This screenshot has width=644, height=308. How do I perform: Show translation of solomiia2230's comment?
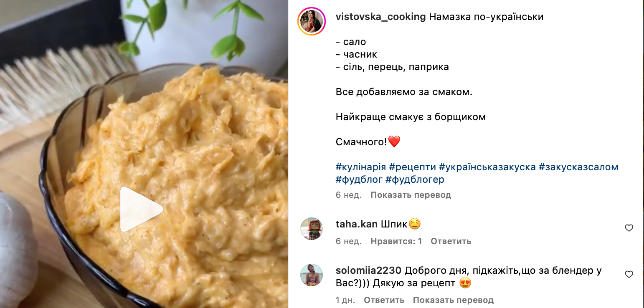click(x=453, y=300)
